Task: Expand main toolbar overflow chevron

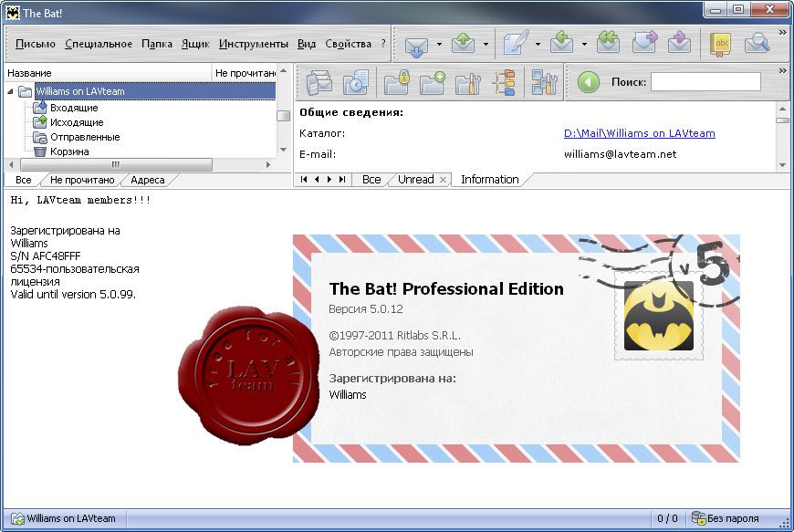Action: (782, 33)
